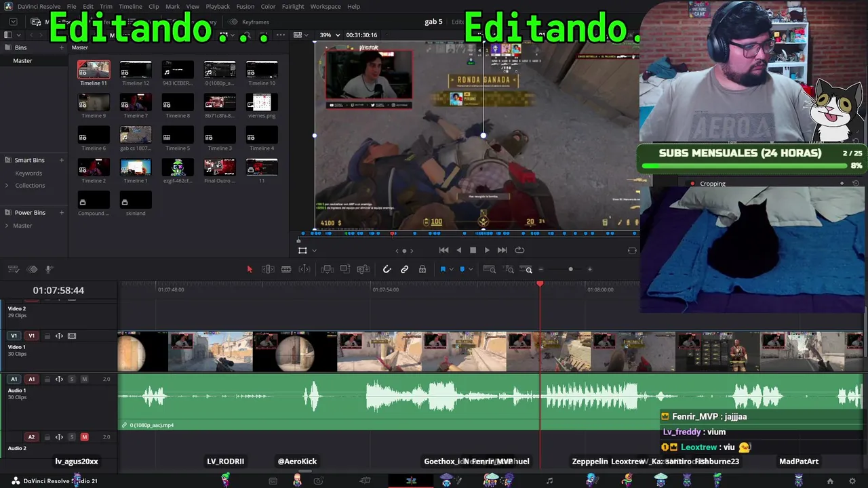The height and width of the screenshot is (488, 868).
Task: Disable the Video 1 track clip icon
Action: click(72, 335)
